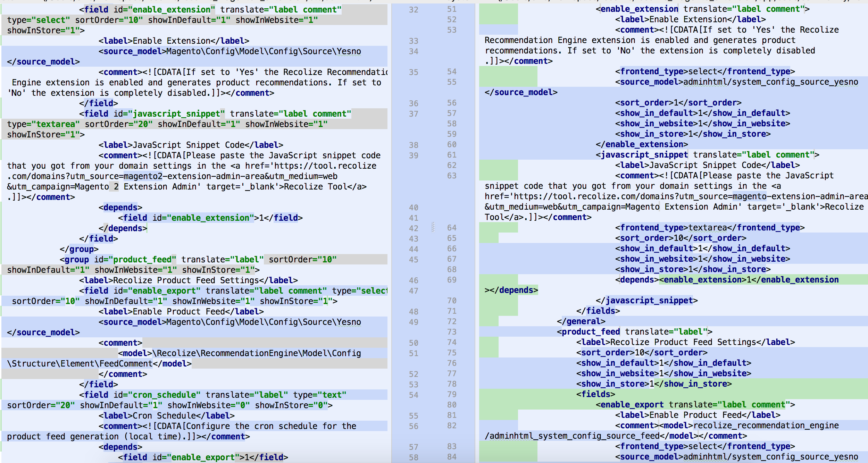Click the closing </group> tag on left line 44

(x=79, y=249)
